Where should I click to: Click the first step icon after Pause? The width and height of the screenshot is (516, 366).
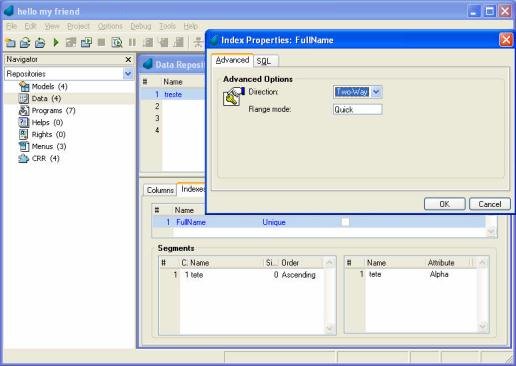click(x=148, y=43)
